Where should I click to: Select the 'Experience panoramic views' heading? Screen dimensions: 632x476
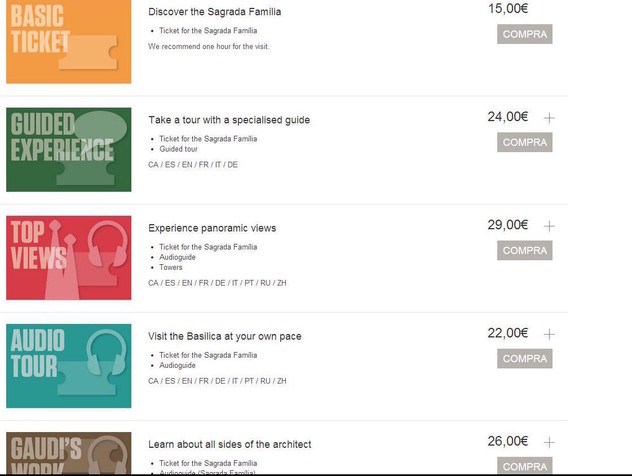tap(212, 228)
